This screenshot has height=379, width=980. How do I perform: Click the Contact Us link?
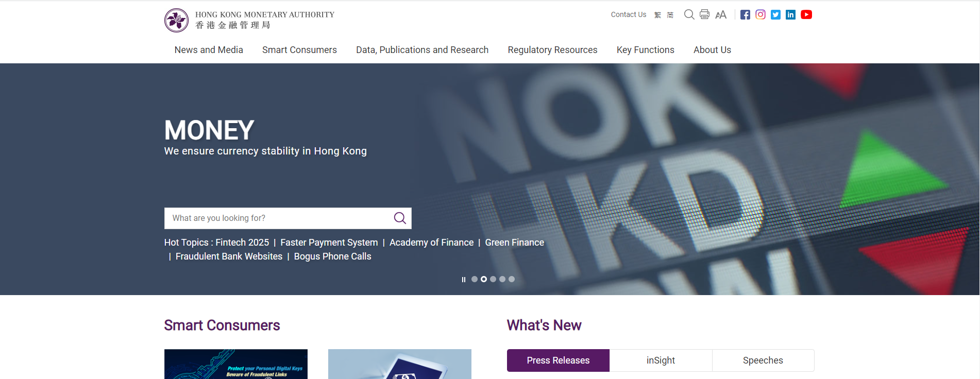point(628,14)
